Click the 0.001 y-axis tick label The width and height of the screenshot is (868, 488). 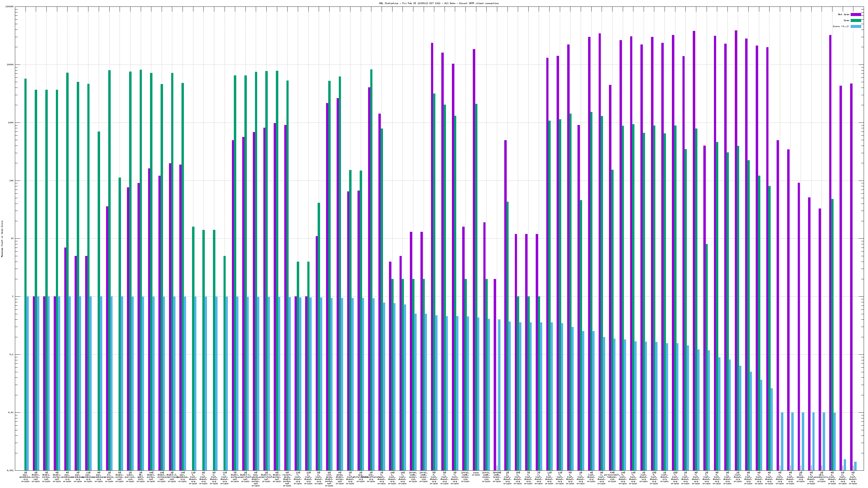tap(11, 470)
